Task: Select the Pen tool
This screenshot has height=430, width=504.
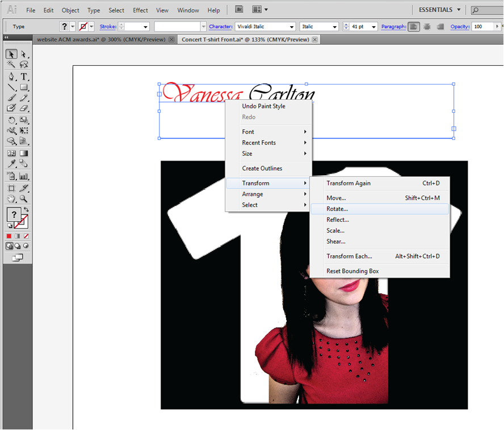Action: (x=11, y=77)
